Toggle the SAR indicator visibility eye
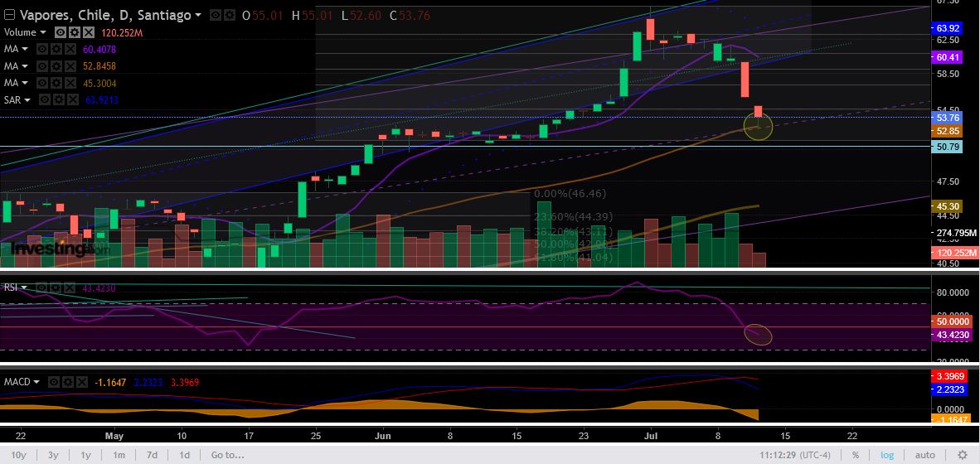The width and height of the screenshot is (980, 464). (45, 99)
